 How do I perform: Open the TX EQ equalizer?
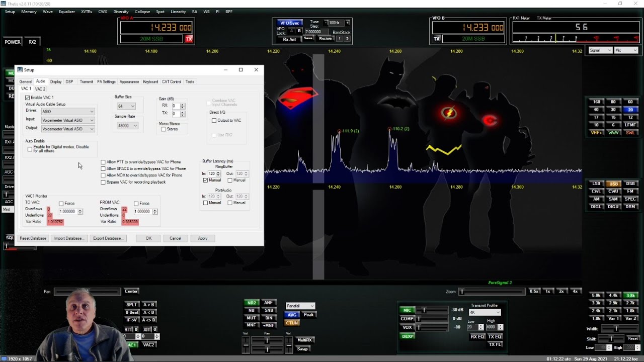tap(495, 337)
